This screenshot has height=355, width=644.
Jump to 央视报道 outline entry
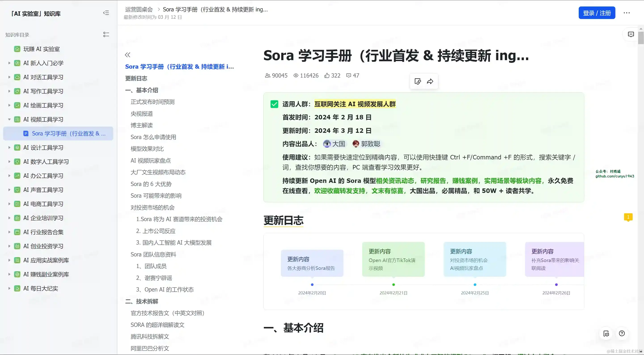(142, 114)
